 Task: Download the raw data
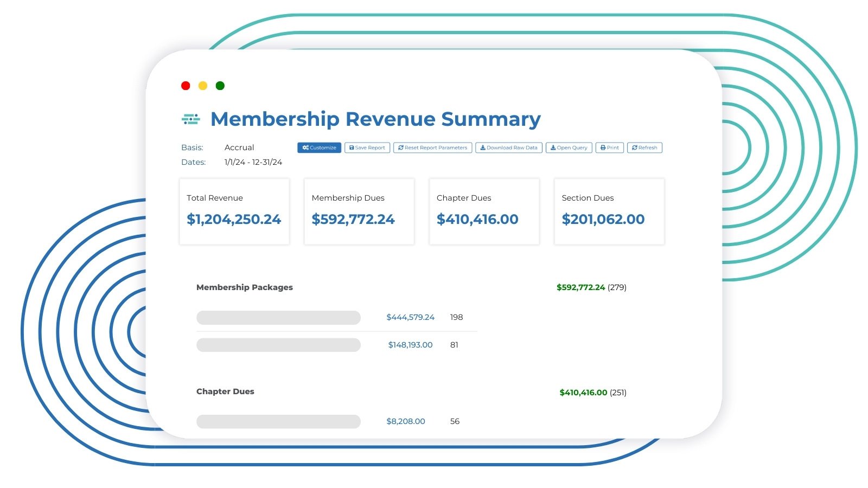coord(508,147)
